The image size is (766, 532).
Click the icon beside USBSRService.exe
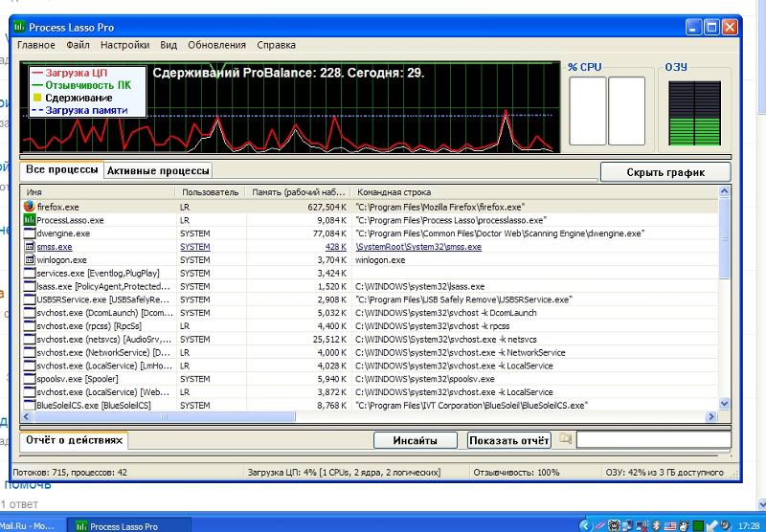click(30, 299)
